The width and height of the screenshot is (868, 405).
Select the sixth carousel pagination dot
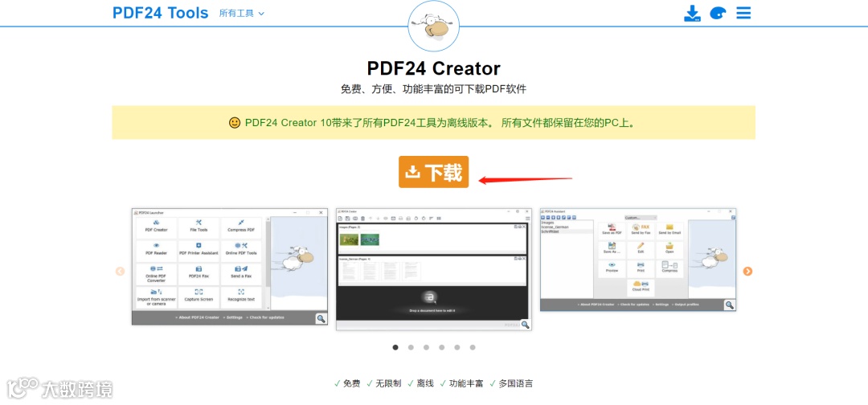(x=473, y=347)
